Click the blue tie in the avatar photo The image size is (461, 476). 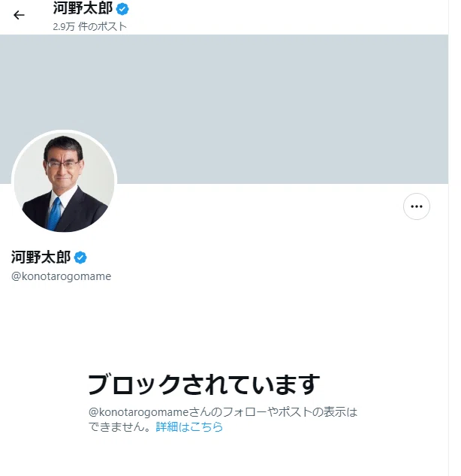click(x=54, y=214)
